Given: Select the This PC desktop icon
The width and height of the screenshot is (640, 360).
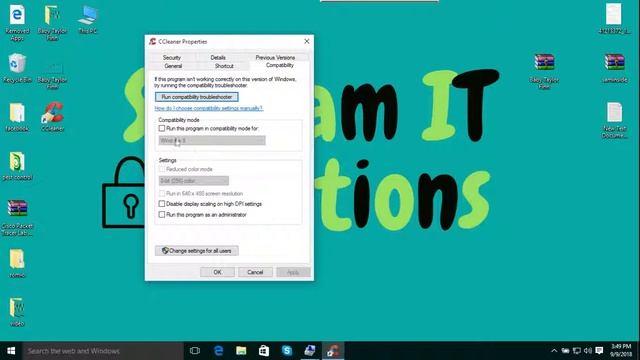Looking at the screenshot, I should pos(88,20).
